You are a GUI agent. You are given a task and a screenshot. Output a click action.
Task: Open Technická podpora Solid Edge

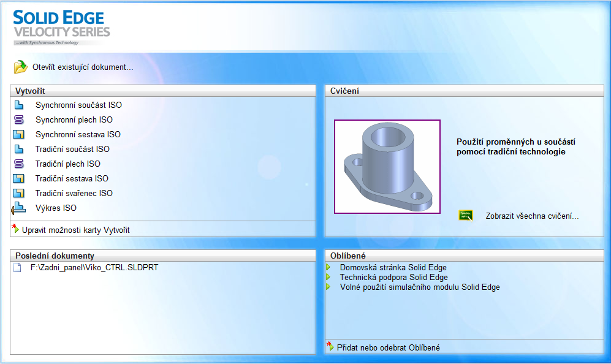(393, 278)
